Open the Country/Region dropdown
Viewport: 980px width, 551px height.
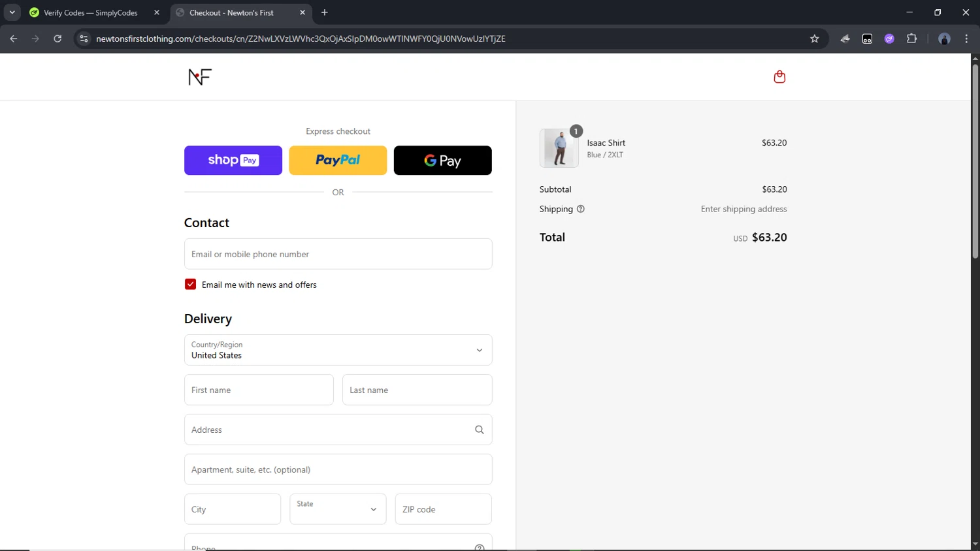click(x=338, y=350)
